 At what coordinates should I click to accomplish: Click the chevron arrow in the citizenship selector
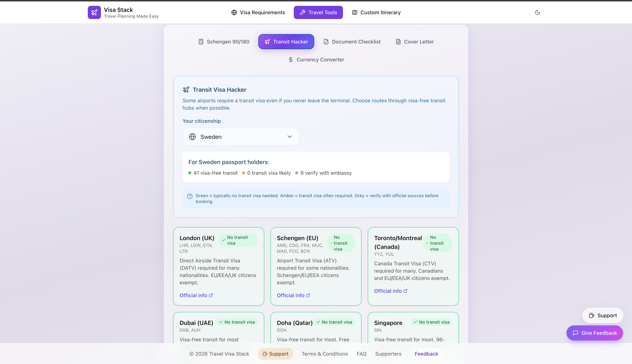pos(289,137)
